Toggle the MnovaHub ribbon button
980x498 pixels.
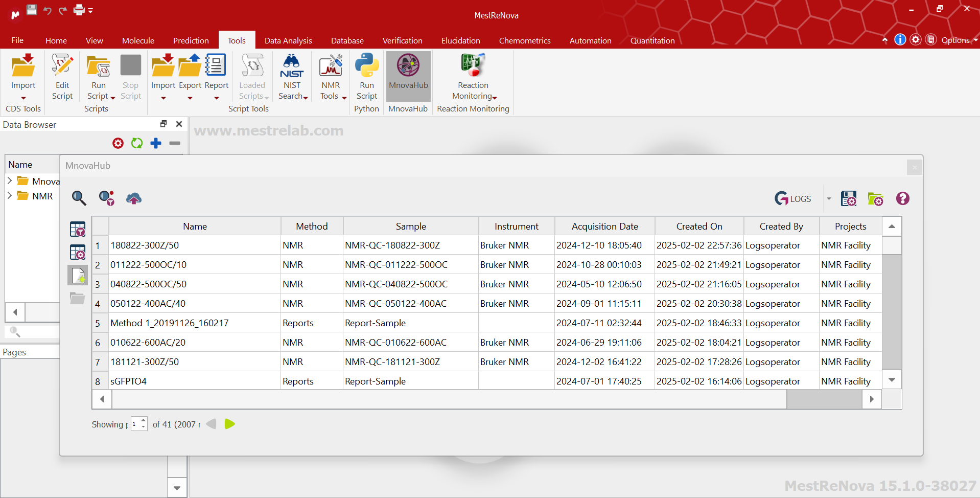pyautogui.click(x=408, y=76)
